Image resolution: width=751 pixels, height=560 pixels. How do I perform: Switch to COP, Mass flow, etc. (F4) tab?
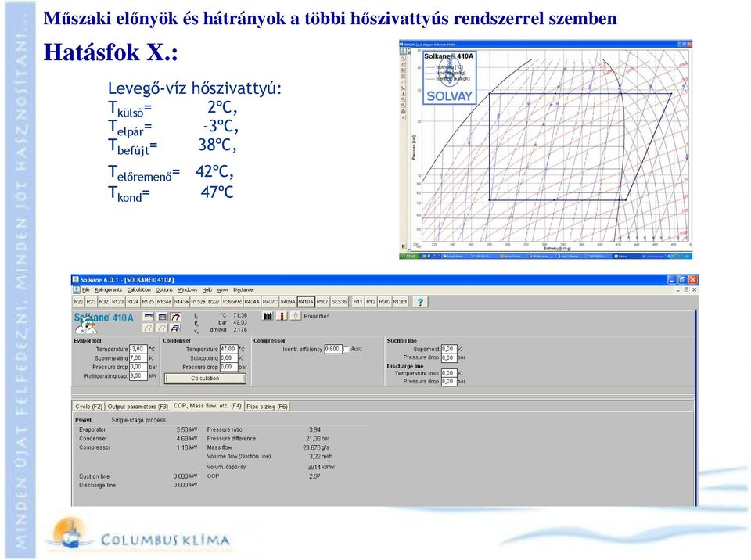pos(207,406)
